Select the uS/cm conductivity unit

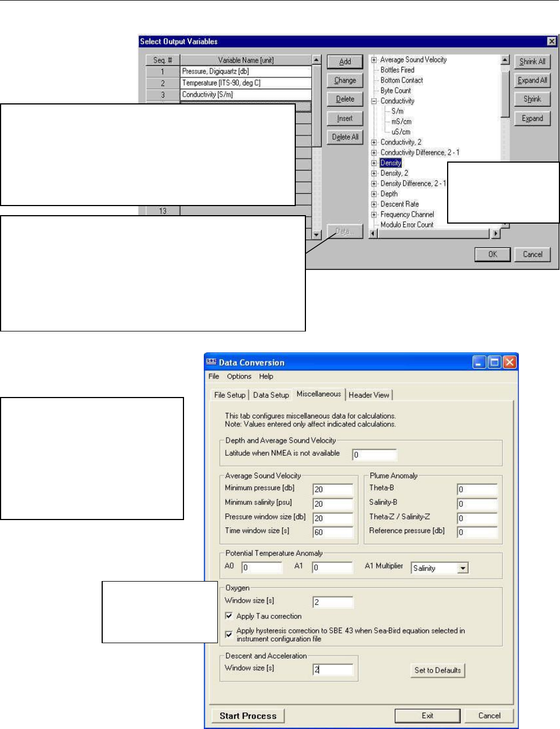401,132
